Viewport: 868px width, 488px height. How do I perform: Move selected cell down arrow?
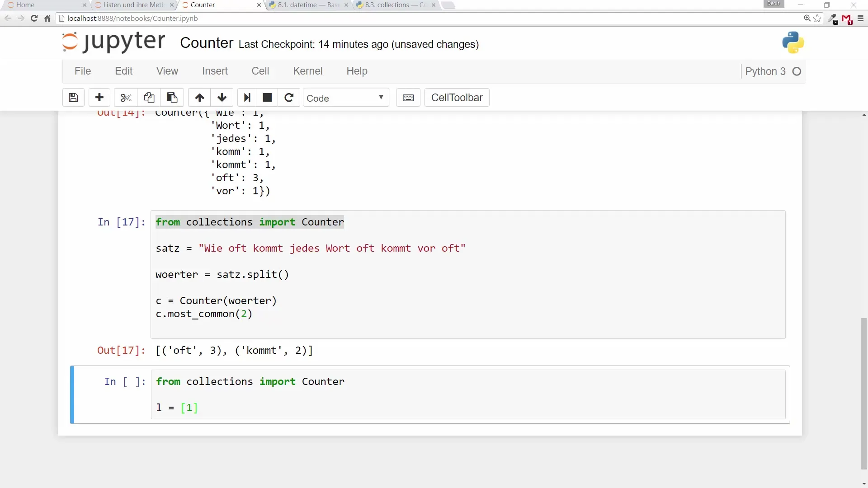222,98
